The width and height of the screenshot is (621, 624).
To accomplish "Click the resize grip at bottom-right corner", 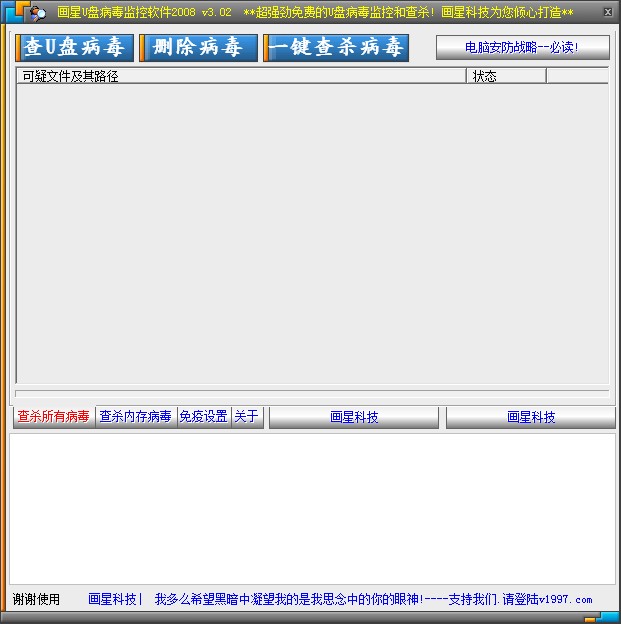I will point(601,618).
